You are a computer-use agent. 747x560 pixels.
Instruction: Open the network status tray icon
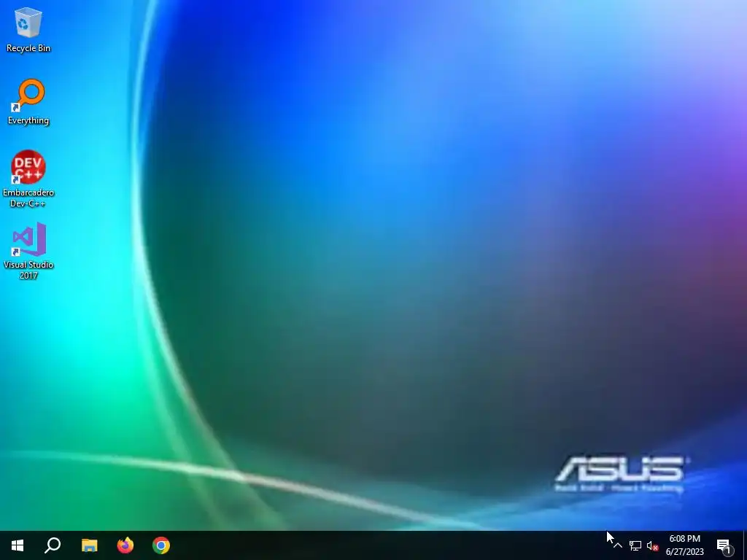pos(635,545)
